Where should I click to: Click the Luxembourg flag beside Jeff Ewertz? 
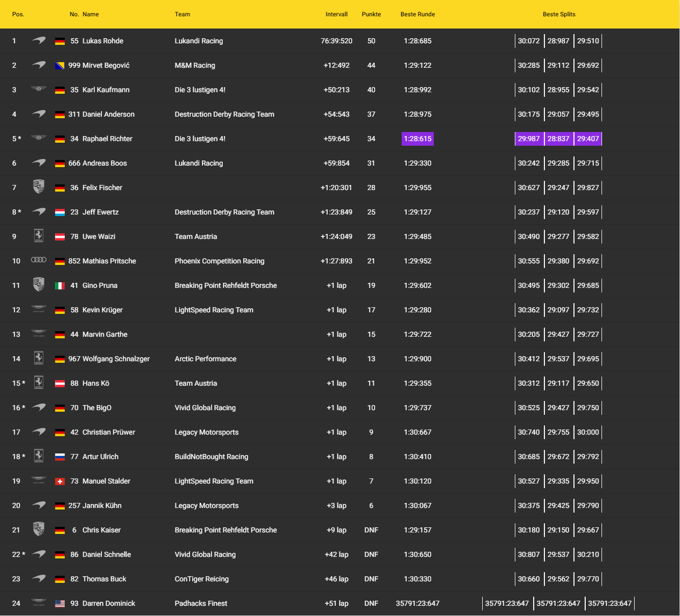(60, 212)
